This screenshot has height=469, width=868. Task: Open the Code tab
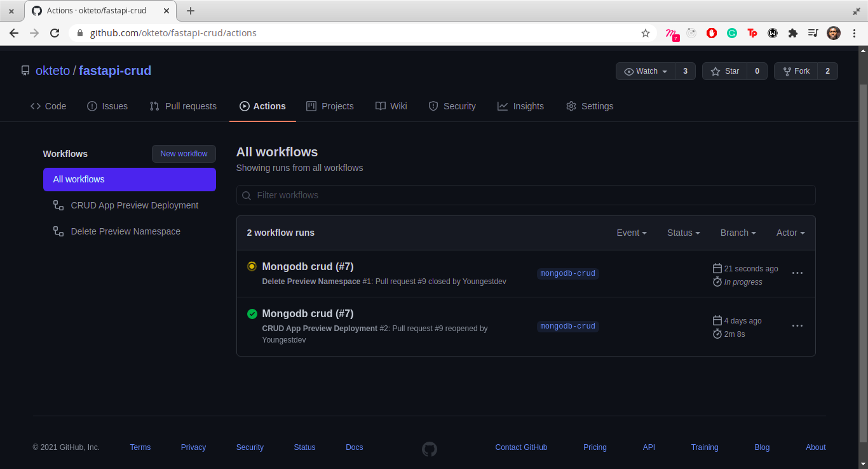[48, 106]
